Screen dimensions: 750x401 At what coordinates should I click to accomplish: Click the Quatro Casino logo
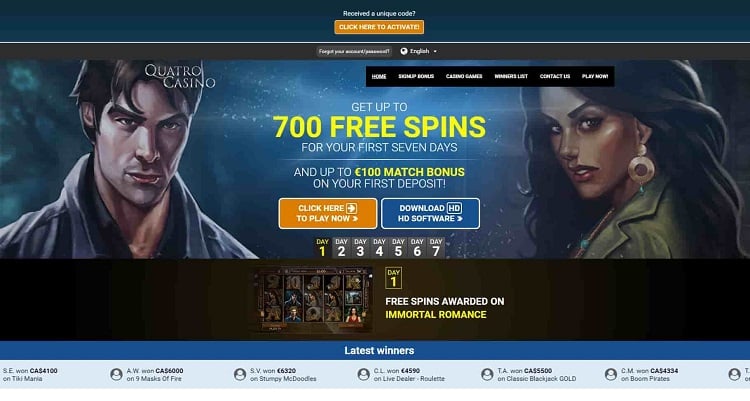(180, 77)
